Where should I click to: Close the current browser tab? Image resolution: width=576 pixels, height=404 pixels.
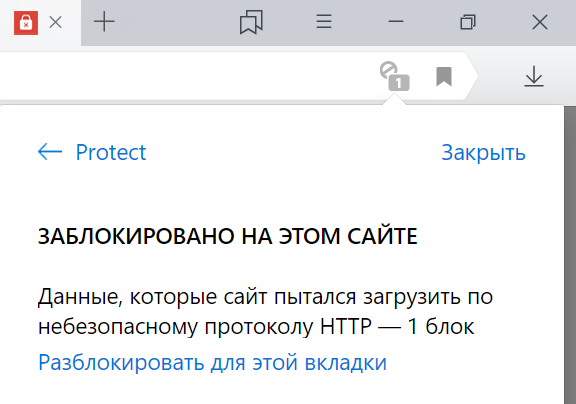point(55,23)
